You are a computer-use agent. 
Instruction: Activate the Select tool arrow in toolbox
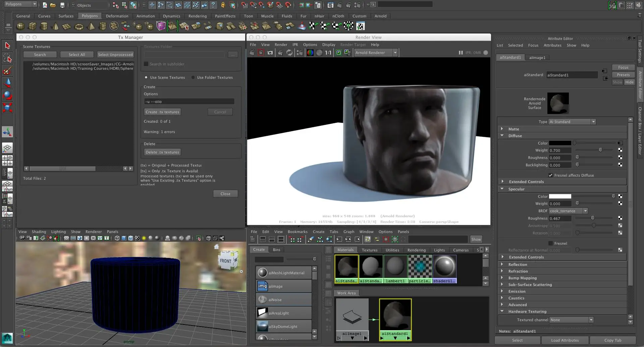pos(7,46)
